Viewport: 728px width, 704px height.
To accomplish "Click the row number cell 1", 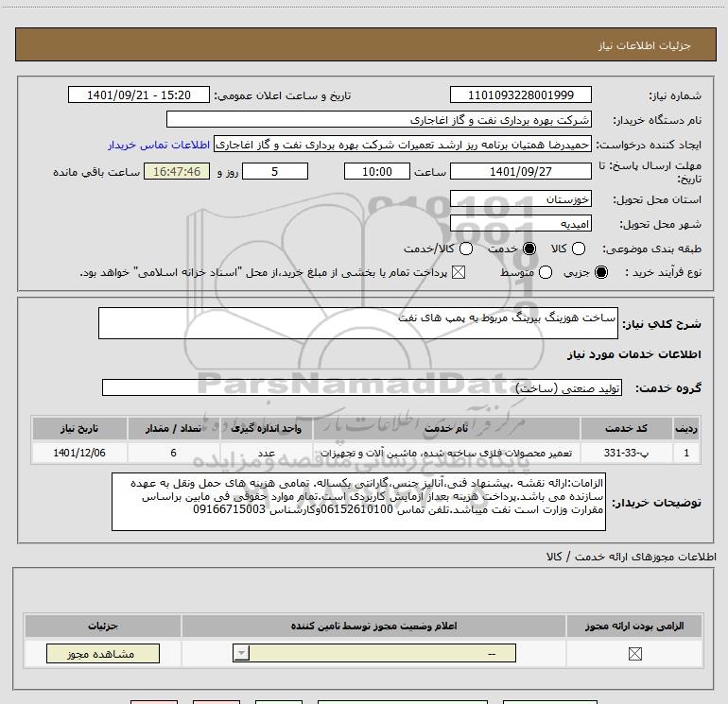I will 686,453.
